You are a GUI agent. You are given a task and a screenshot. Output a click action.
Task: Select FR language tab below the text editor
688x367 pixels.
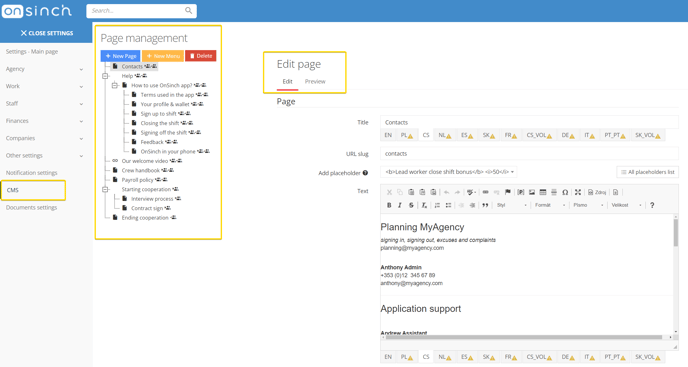tap(511, 357)
